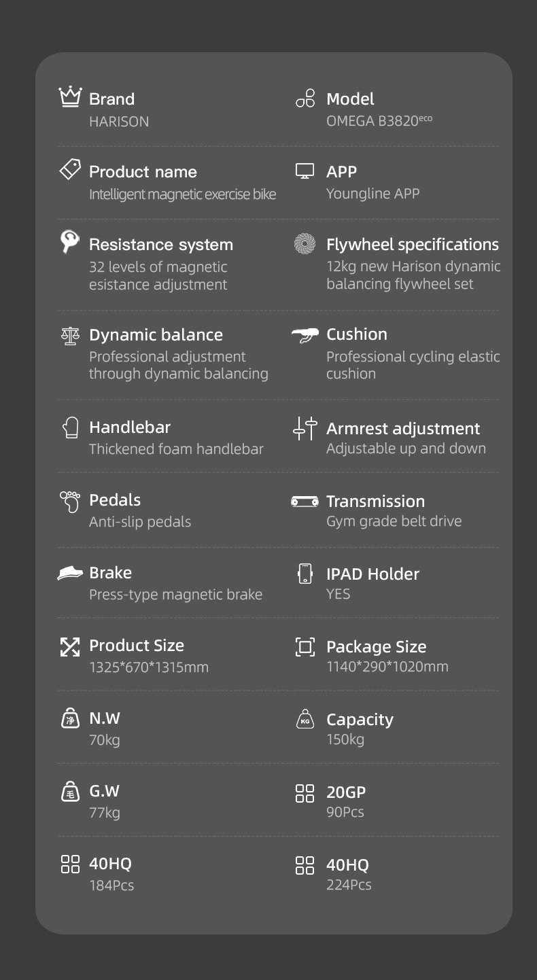Screen dimensions: 537x980
Task: Click the Press-type magnetic brake description
Action: (175, 595)
